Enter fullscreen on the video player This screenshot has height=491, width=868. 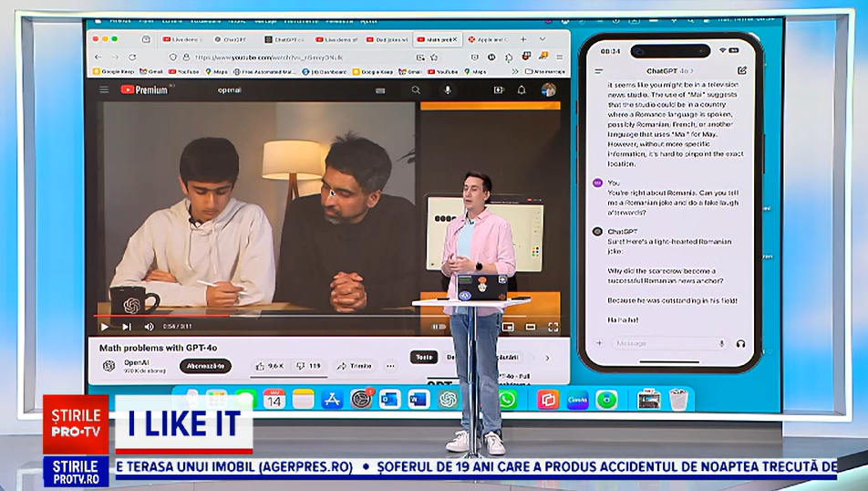[553, 326]
